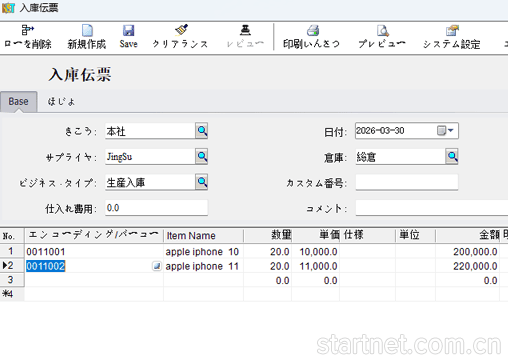Click the empty カスタム番号 field
Image resolution: width=508 pixels, height=361 pixels.
click(407, 182)
